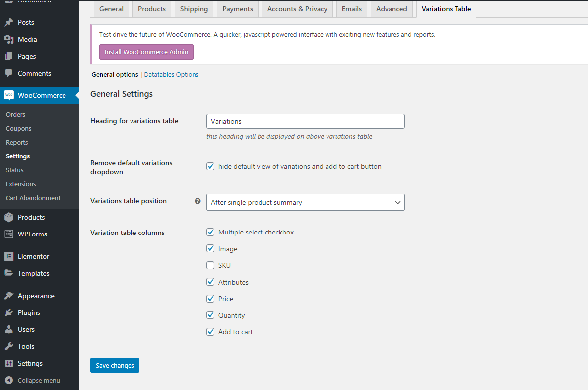Open Posts via its pin icon
This screenshot has width=588, height=390.
point(9,22)
